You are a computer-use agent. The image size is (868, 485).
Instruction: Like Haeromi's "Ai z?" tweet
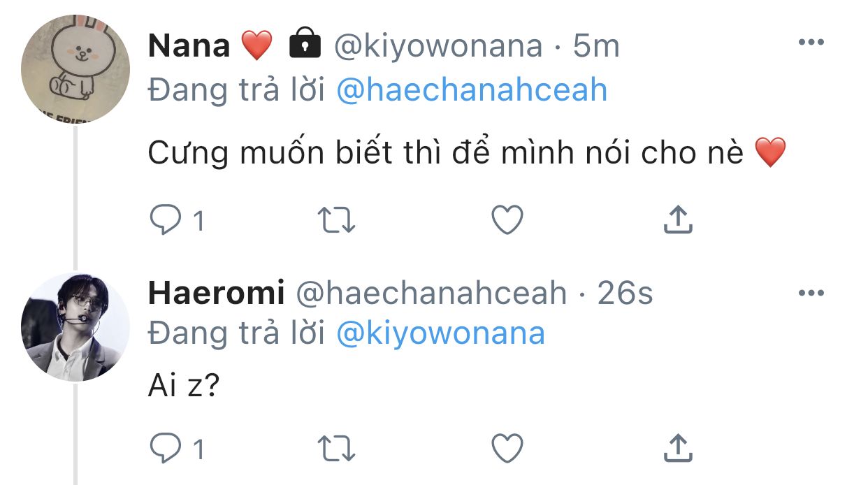coord(507,448)
